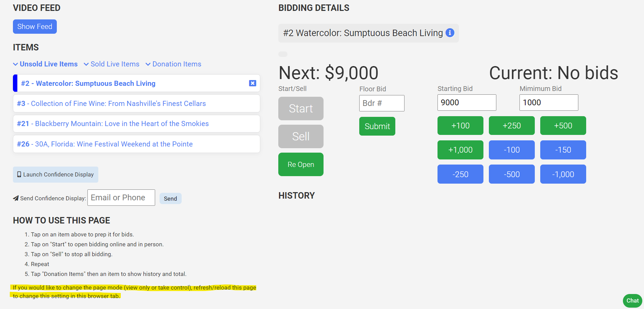Expand the Donation Items section
The image size is (644, 309).
174,64
